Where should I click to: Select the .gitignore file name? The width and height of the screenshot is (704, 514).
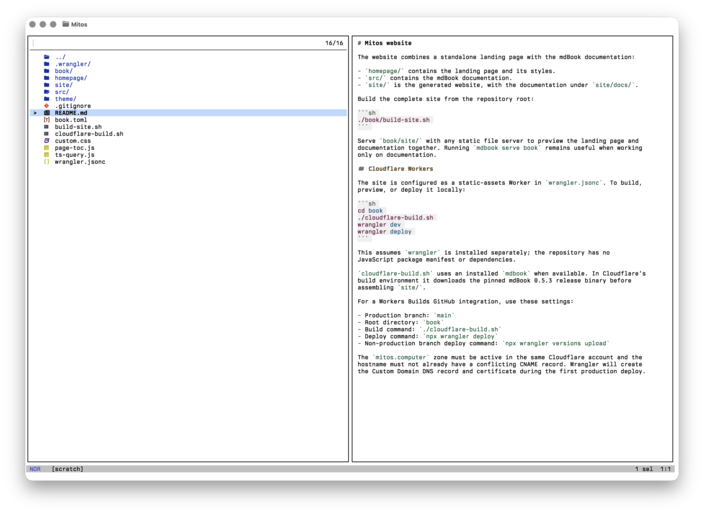pos(73,106)
